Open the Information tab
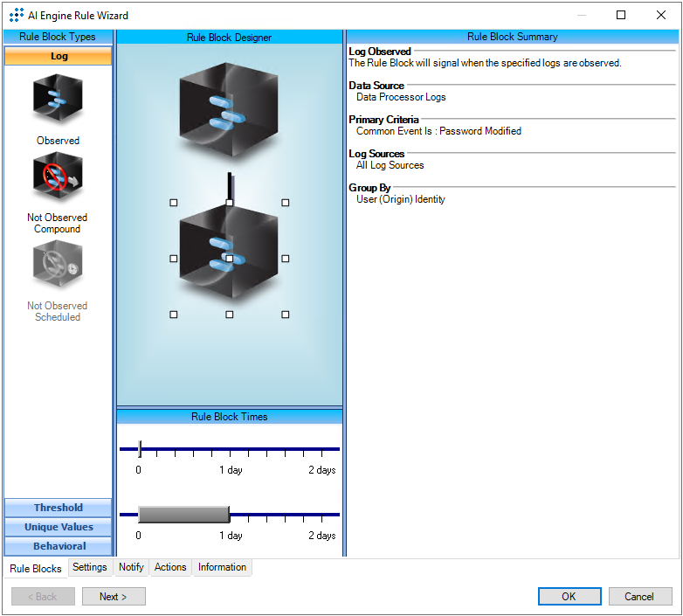Screen dimensions: 683x616 pos(222,567)
